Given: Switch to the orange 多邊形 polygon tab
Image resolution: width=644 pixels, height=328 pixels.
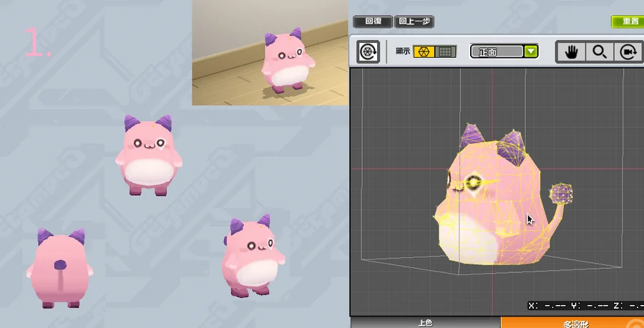Looking at the screenshot, I should click(572, 323).
